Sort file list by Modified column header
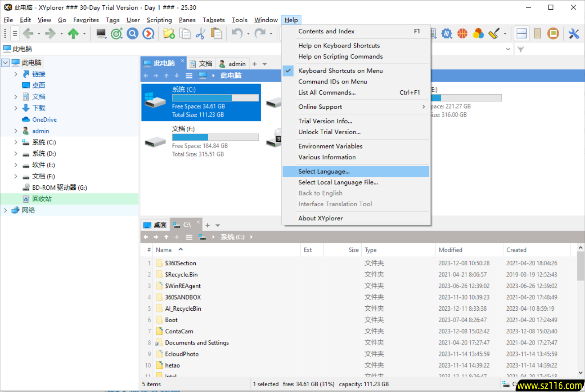 pos(450,250)
